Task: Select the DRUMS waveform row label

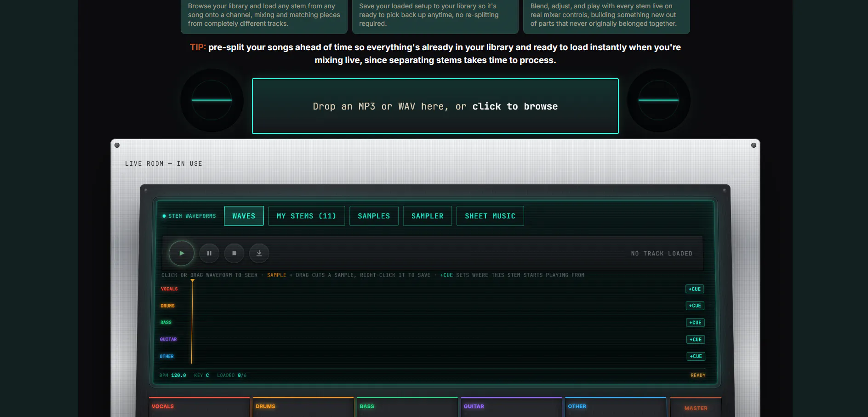Action: [x=168, y=306]
